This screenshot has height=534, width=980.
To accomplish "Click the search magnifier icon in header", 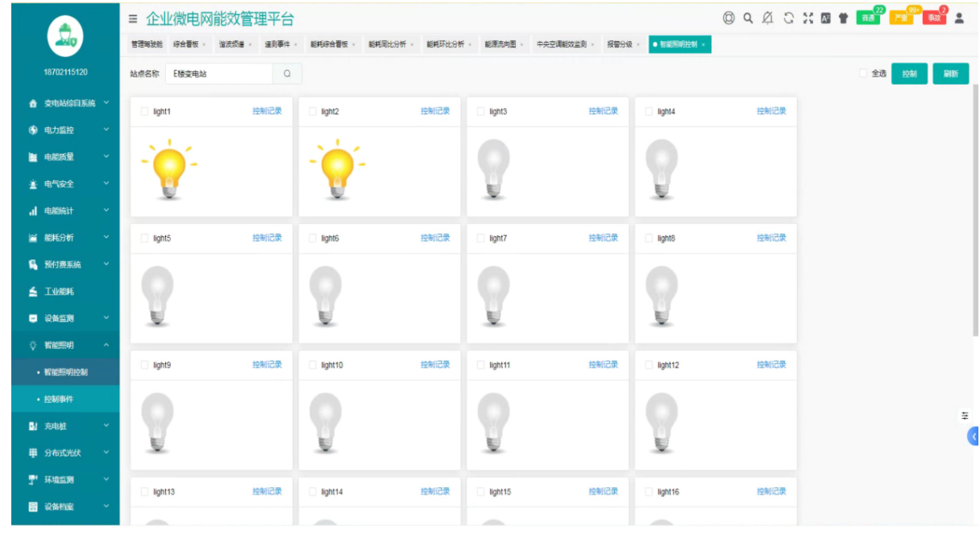I will [x=748, y=18].
